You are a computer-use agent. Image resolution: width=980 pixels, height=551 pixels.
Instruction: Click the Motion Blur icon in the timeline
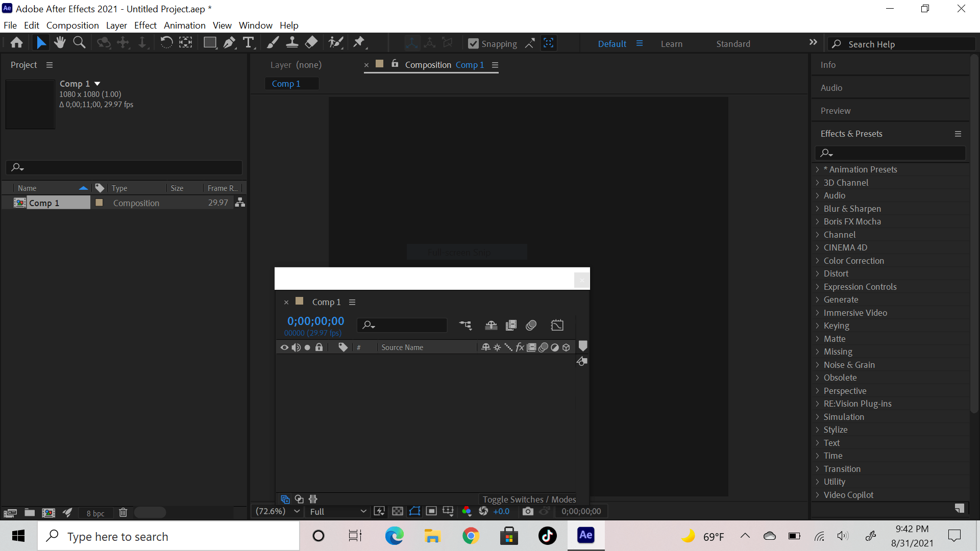click(x=531, y=325)
